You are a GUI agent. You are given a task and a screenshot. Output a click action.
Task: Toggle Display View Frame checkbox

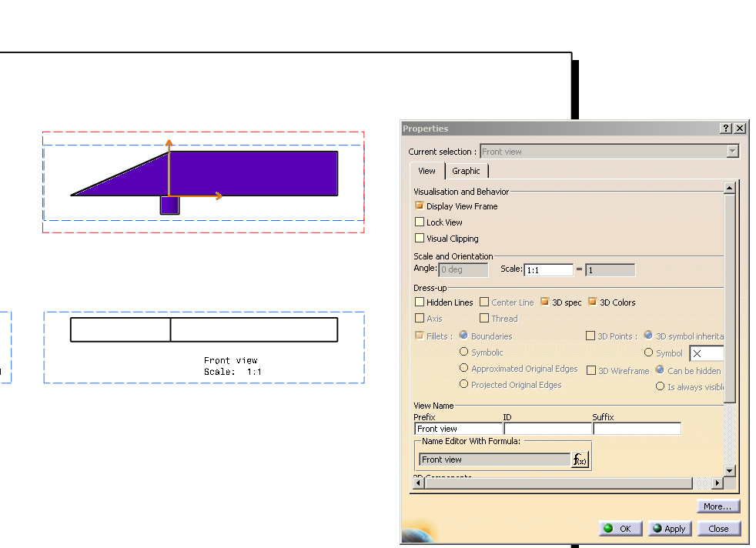click(x=420, y=205)
